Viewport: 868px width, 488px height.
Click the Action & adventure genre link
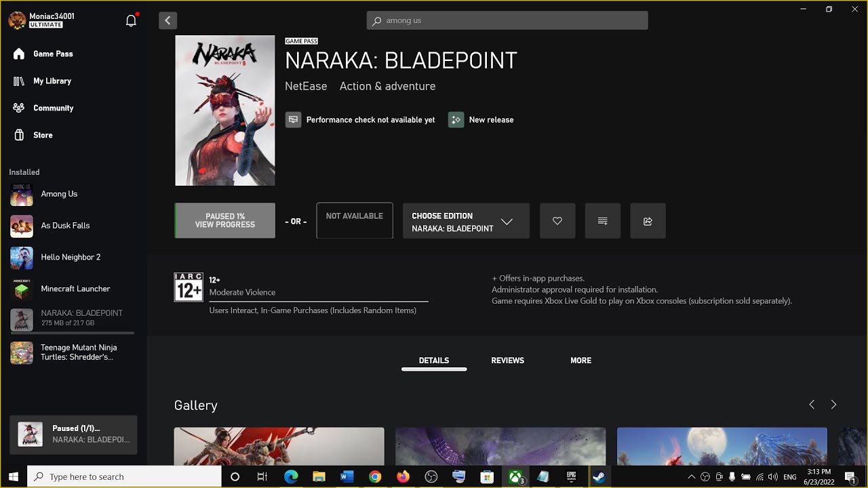tap(387, 86)
